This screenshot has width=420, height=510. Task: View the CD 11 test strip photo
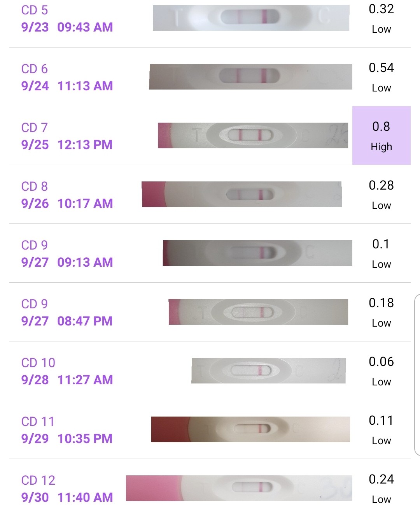pos(250,429)
